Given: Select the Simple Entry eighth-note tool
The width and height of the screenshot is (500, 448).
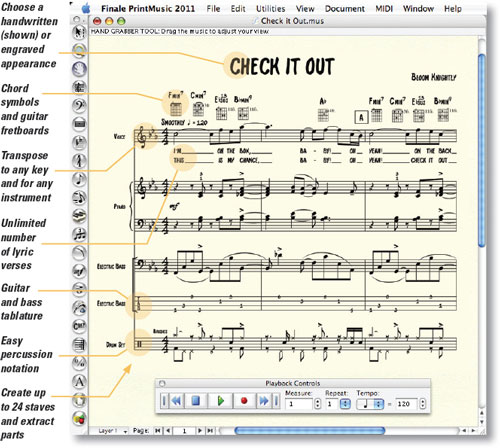Looking at the screenshot, I should click(x=79, y=179).
